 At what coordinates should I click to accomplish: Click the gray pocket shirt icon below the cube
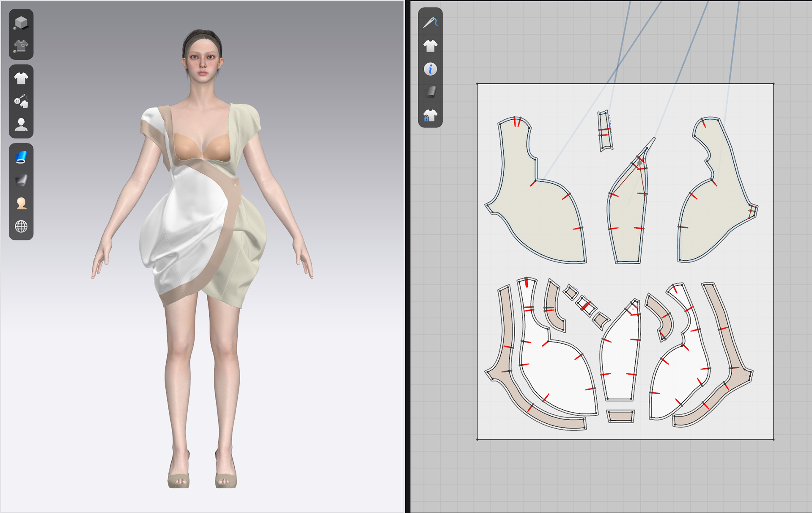pos(21,46)
